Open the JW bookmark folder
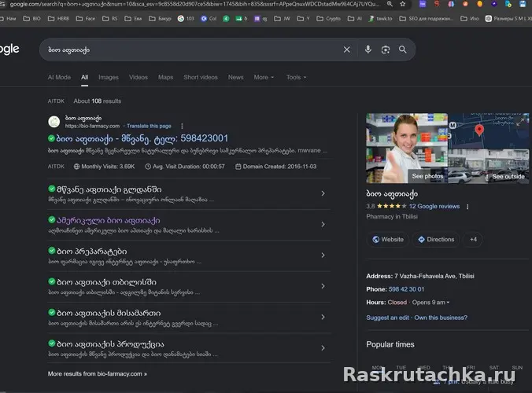Image resolution: width=532 pixels, height=393 pixels. [283, 19]
